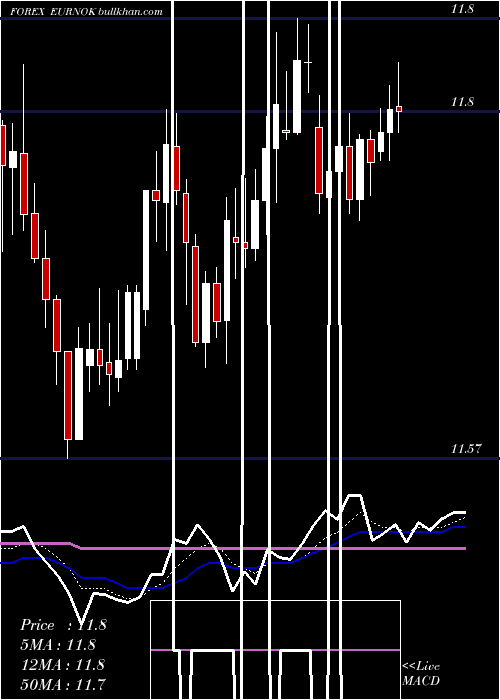Click the lowest red candle touching the 11.57 line
This screenshot has width=500, height=700.
[68, 395]
